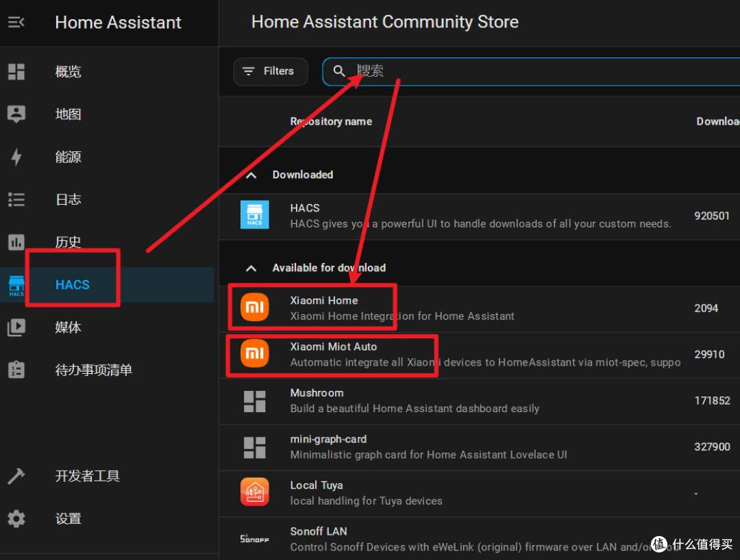Open the HACS repository row title

coord(305,208)
